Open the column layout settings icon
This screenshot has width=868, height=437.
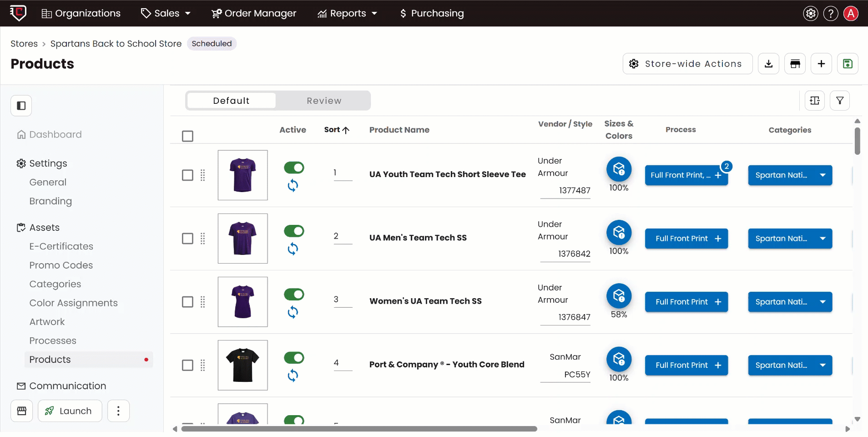[814, 101]
